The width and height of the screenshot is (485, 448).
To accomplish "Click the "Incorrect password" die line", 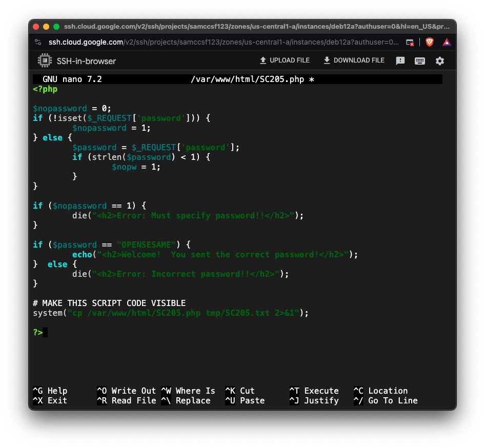I will pyautogui.click(x=180, y=274).
